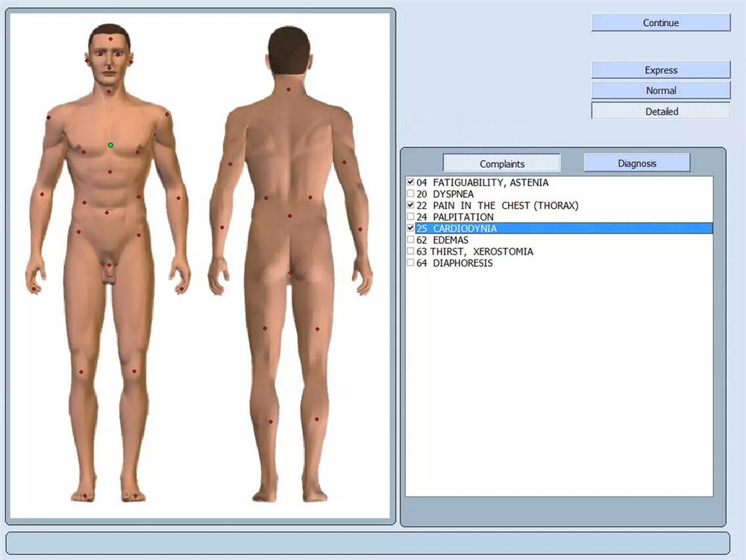Check the Palpitation complaint box
The image size is (746, 560).
point(410,217)
